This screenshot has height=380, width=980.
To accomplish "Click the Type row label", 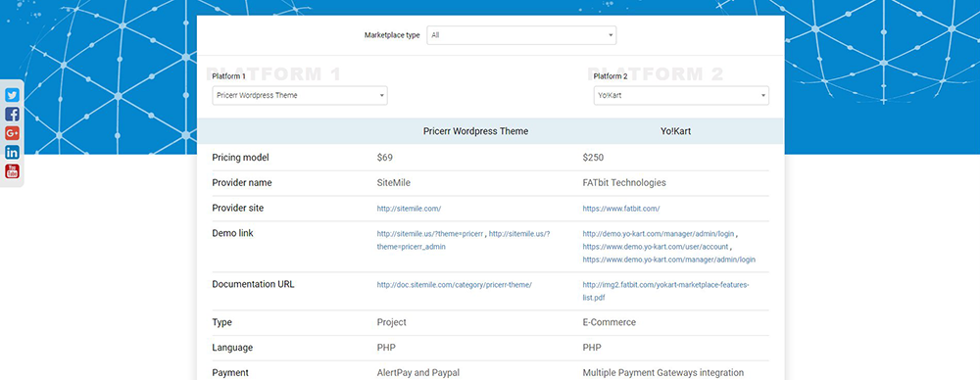I will pos(221,322).
